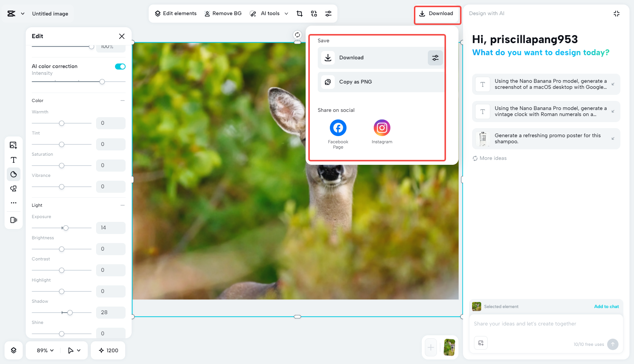Click the Exposure value field showing 14

(111, 228)
